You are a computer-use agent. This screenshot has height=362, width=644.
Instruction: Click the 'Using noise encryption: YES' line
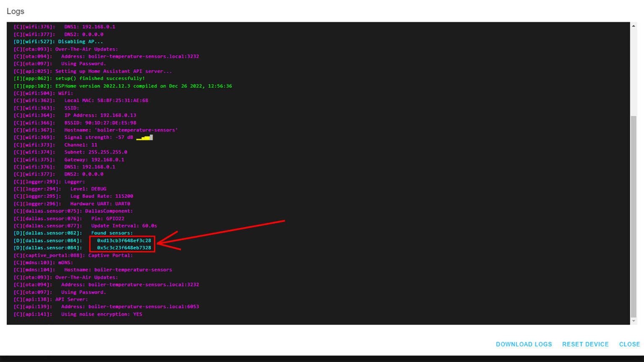(101, 314)
